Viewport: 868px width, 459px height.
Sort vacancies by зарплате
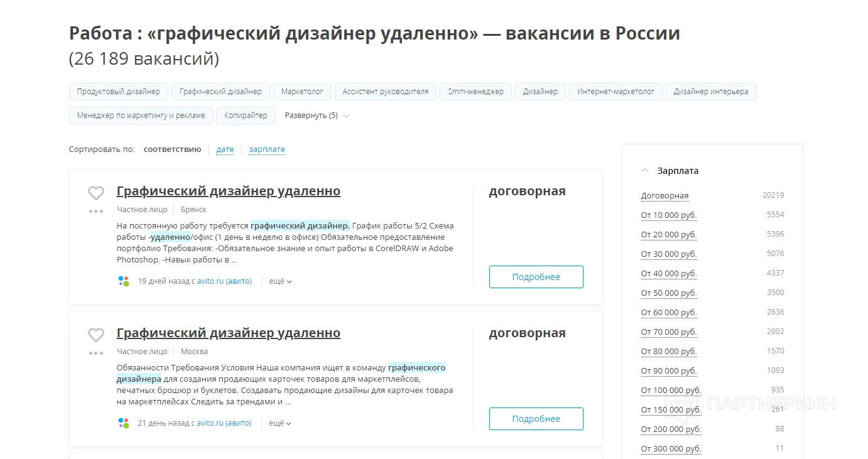(x=267, y=149)
